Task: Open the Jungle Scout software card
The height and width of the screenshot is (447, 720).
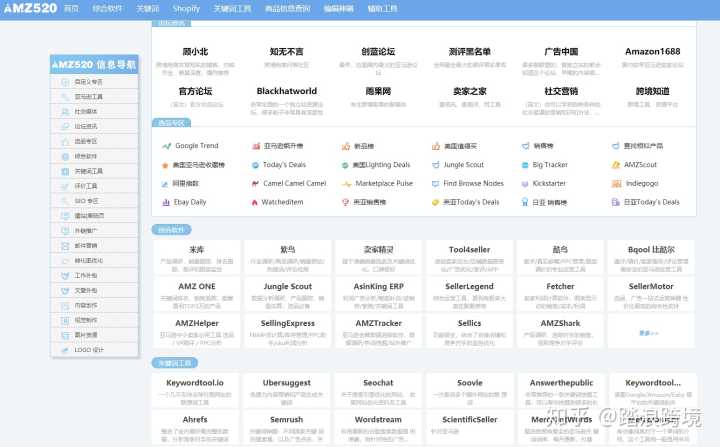Action: pyautogui.click(x=287, y=294)
